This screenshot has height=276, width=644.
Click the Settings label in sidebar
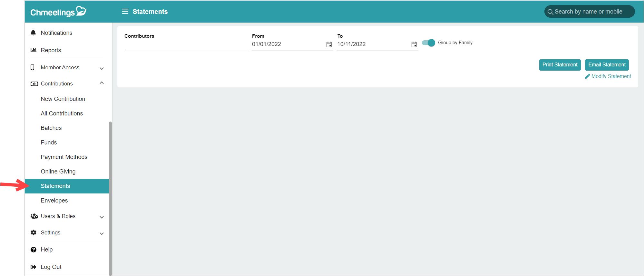[x=51, y=233]
